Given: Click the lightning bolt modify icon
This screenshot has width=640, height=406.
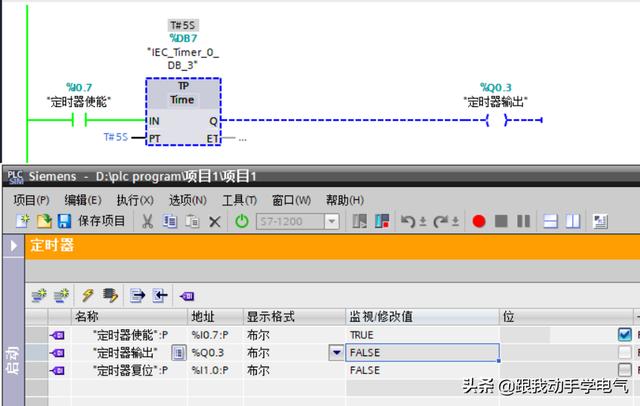Looking at the screenshot, I should 88,295.
